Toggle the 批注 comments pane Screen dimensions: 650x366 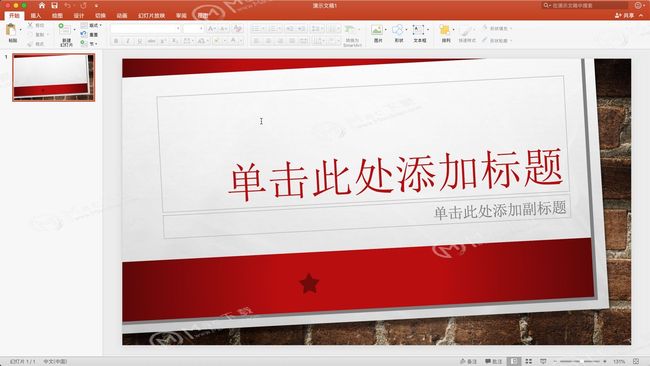pyautogui.click(x=494, y=361)
